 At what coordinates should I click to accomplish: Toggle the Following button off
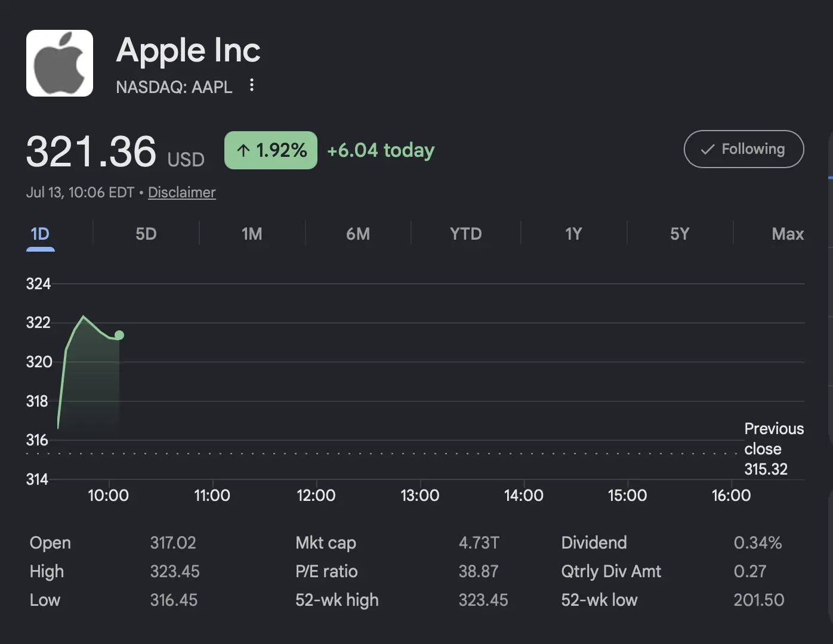pyautogui.click(x=743, y=149)
